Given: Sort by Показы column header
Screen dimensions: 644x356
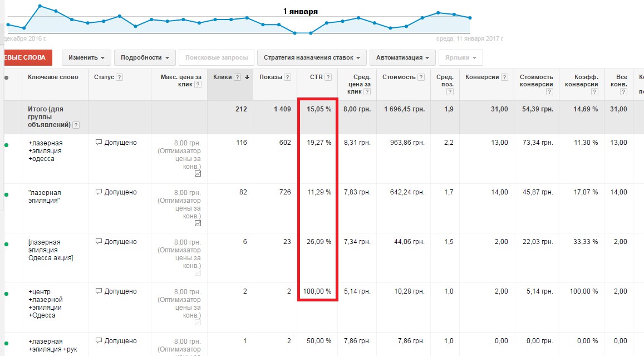Looking at the screenshot, I should click(271, 77).
